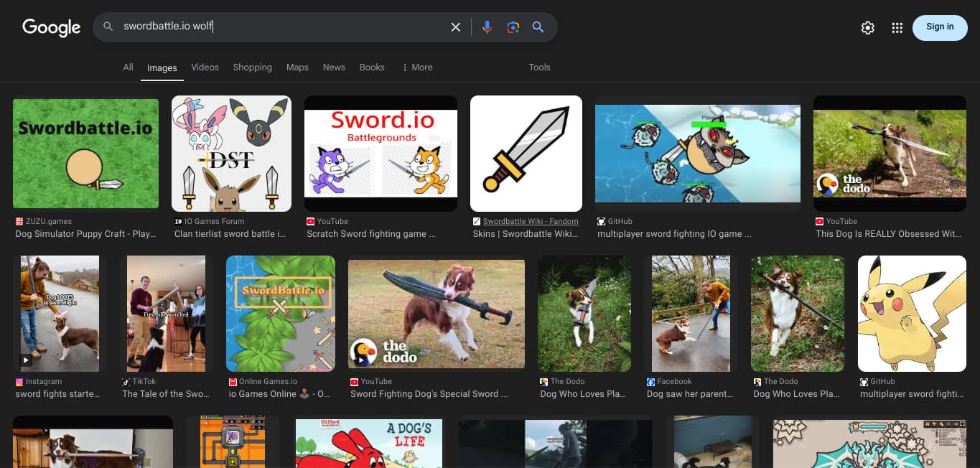This screenshot has width=980, height=468.
Task: Open 'sword fights started' Instagram result title
Action: pos(57,394)
